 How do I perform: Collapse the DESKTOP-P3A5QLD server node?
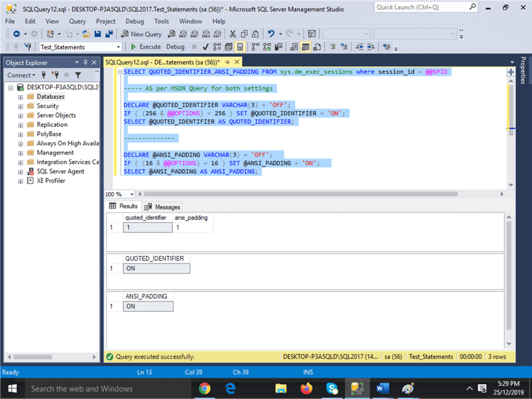(x=11, y=88)
